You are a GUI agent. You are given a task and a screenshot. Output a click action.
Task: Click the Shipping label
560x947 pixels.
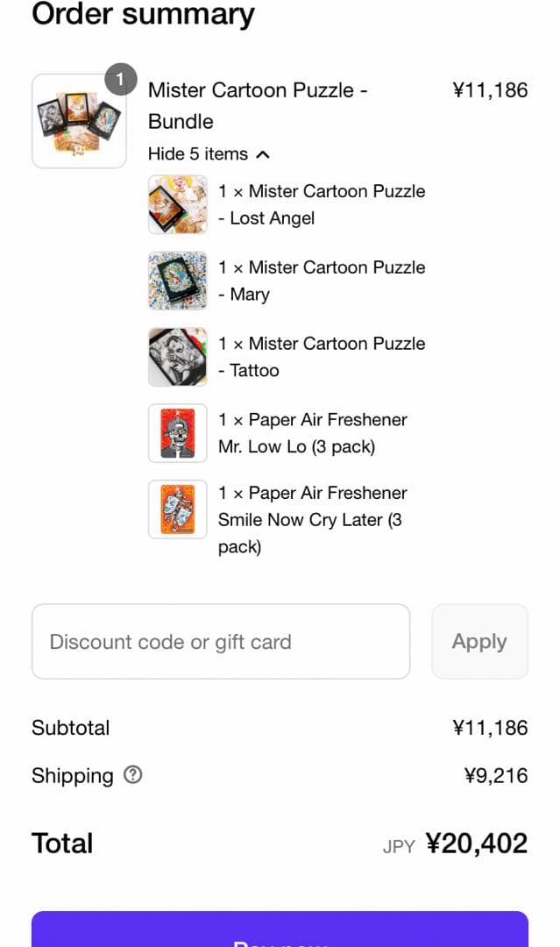72,775
